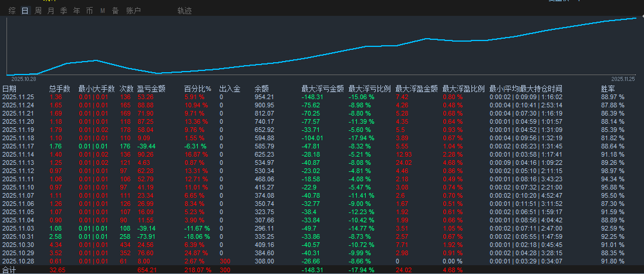Click the 币 currency tab
This screenshot has height=274, width=644.
coord(89,11)
